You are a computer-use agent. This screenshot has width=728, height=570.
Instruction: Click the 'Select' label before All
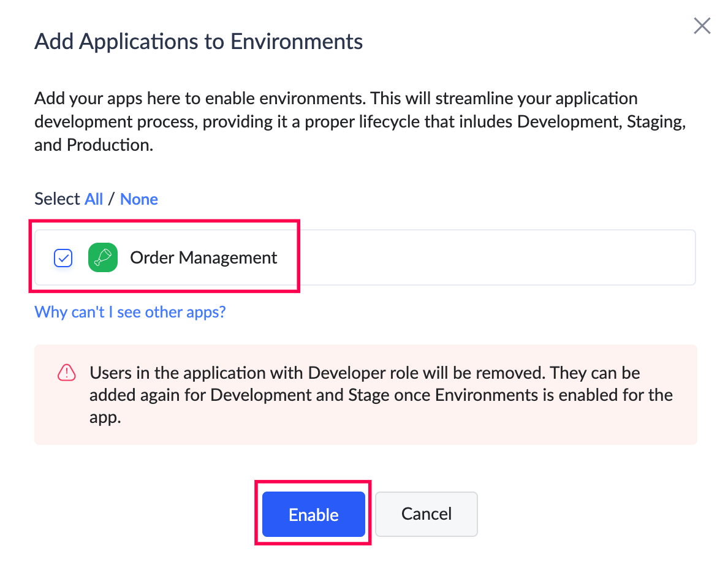[x=57, y=199]
